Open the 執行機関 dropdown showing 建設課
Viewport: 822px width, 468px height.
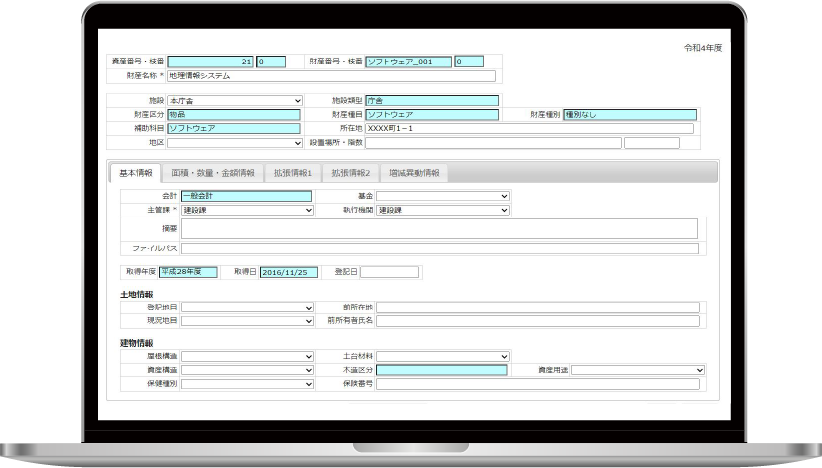[x=442, y=210]
